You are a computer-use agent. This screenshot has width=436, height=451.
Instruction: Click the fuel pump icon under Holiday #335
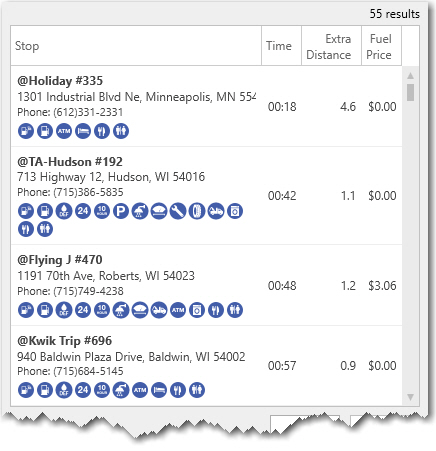[45, 131]
